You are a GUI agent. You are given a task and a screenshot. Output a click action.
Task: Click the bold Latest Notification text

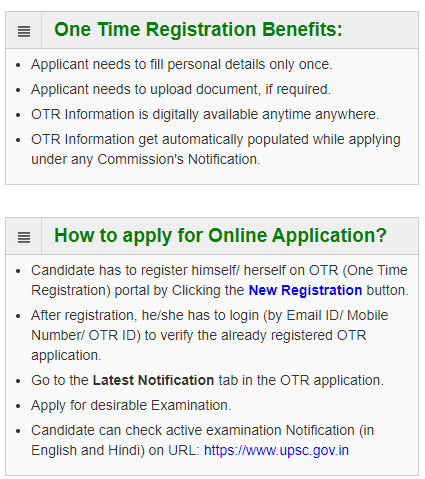[153, 380]
